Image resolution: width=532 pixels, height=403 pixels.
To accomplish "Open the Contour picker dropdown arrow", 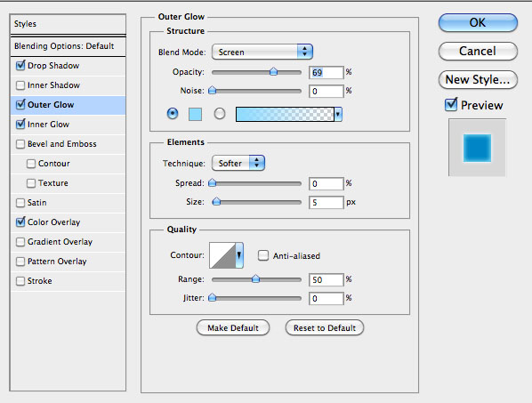I will point(239,255).
